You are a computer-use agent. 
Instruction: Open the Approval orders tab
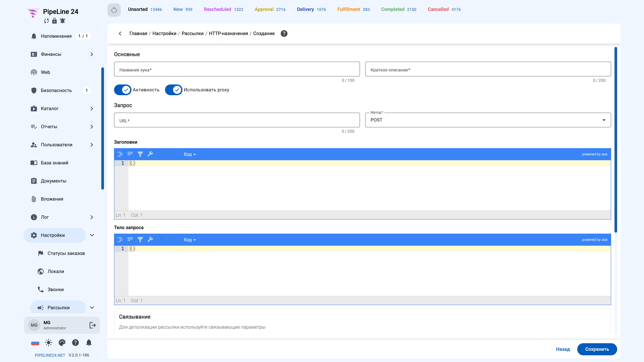pos(270,9)
